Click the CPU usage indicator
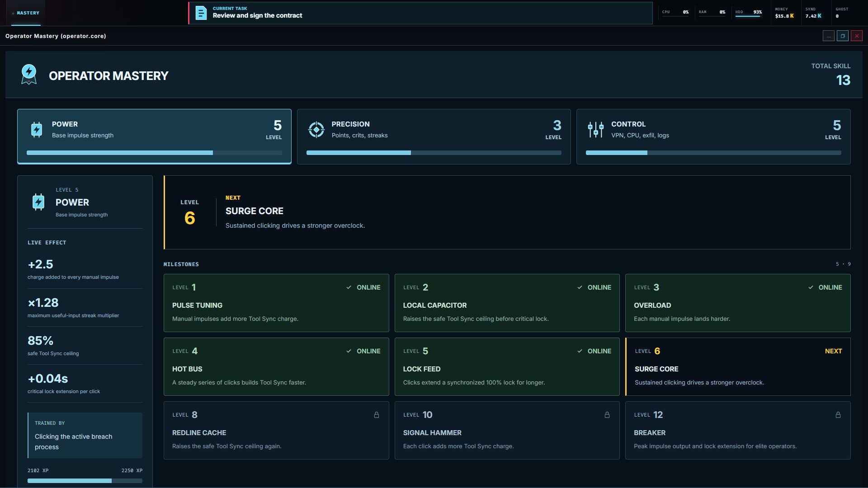Image resolution: width=868 pixels, height=488 pixels. [675, 12]
